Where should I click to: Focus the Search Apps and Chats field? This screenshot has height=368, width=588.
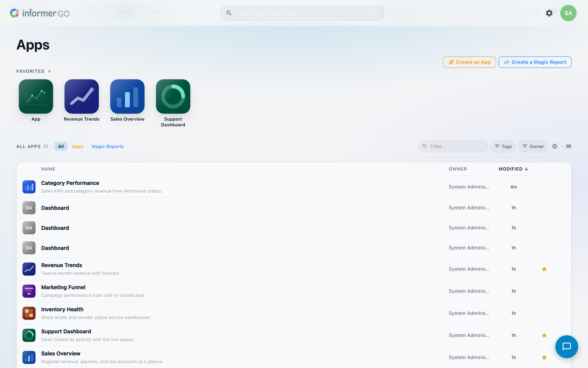tap(302, 13)
